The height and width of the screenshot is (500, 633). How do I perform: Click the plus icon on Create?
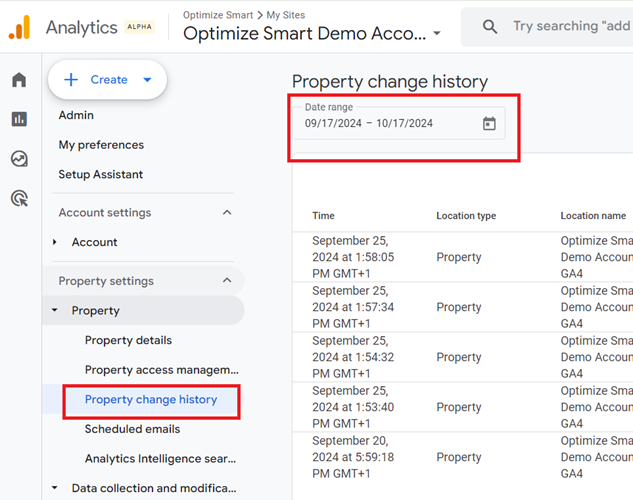71,79
